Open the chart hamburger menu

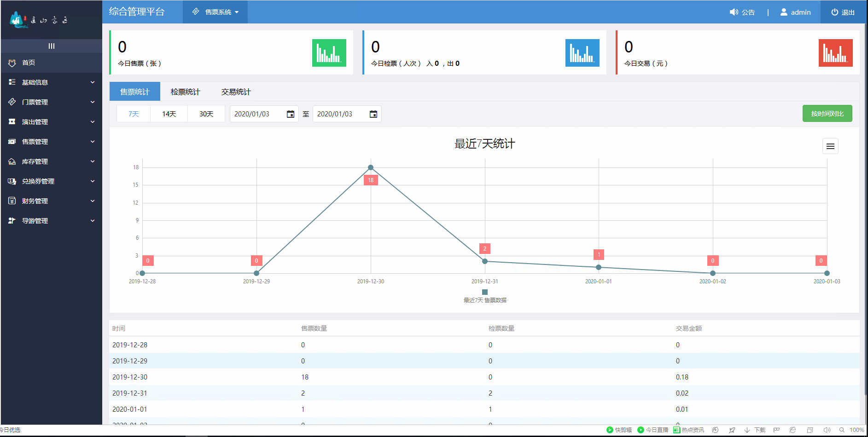830,146
